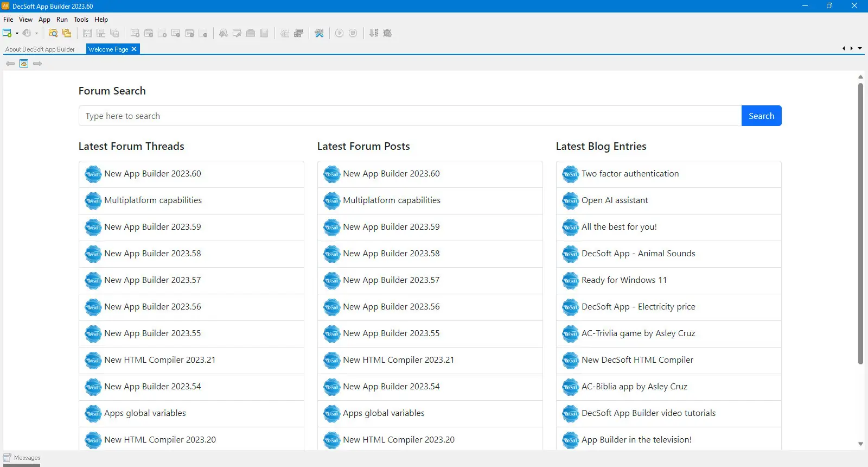Viewport: 868px width, 467px height.
Task: Click the vertical scrollbar thumb
Action: point(860,223)
